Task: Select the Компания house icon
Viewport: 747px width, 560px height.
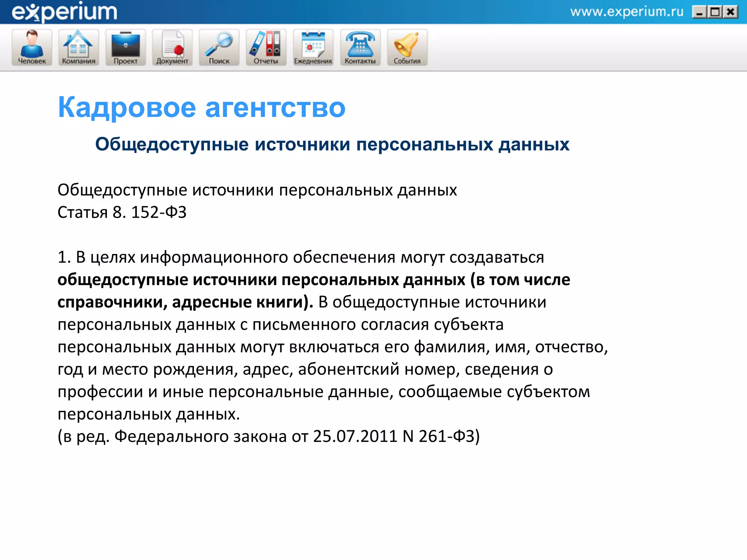Action: tap(79, 47)
